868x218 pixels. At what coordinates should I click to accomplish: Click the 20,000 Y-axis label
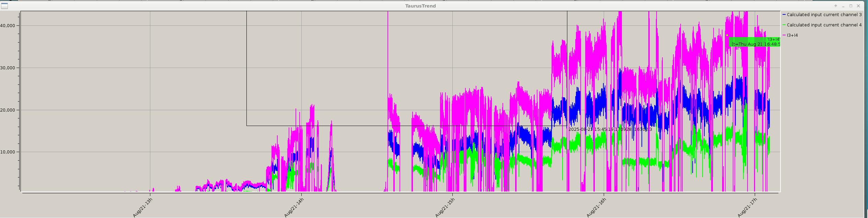click(x=8, y=110)
